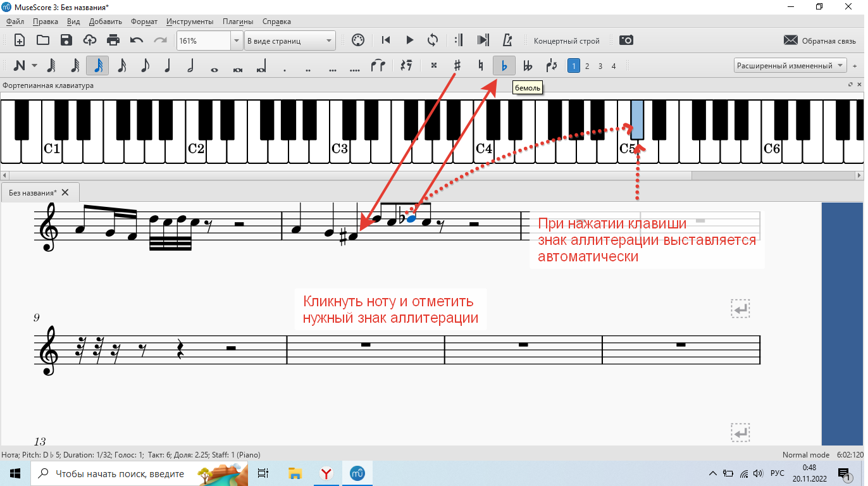Image resolution: width=868 pixels, height=486 pixels.
Task: Create a new score with toolbar icon
Action: pos(20,40)
